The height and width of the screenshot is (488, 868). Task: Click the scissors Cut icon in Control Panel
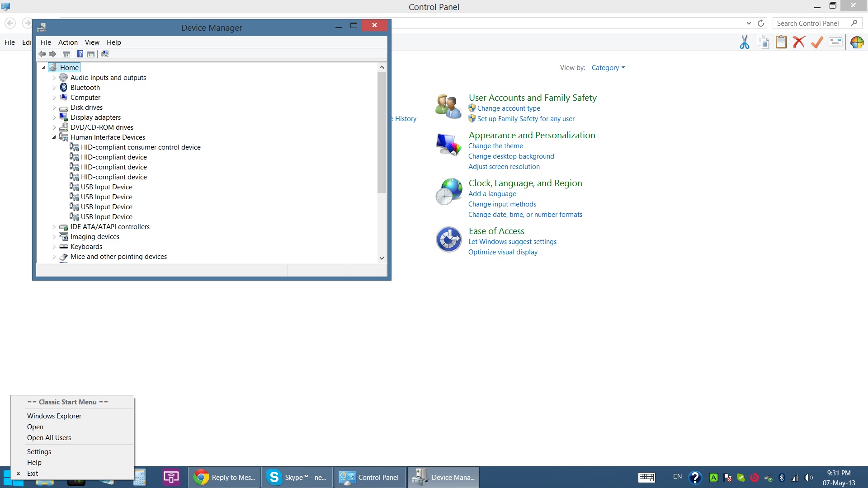(744, 42)
